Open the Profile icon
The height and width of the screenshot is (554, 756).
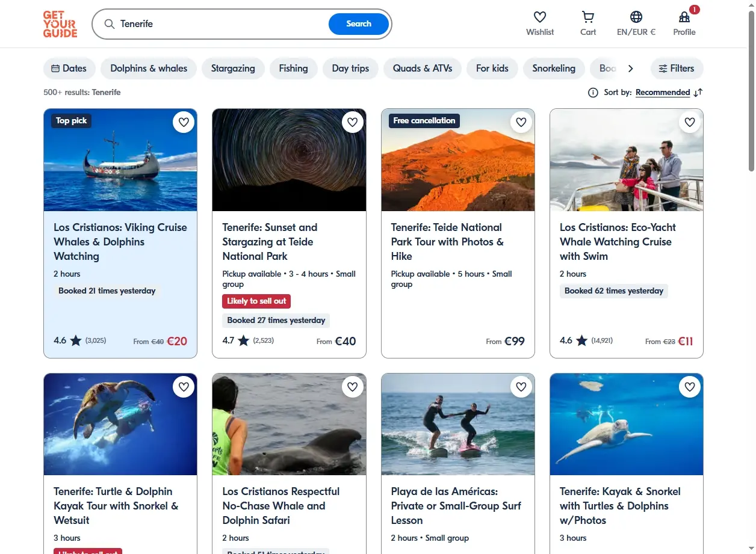684,17
